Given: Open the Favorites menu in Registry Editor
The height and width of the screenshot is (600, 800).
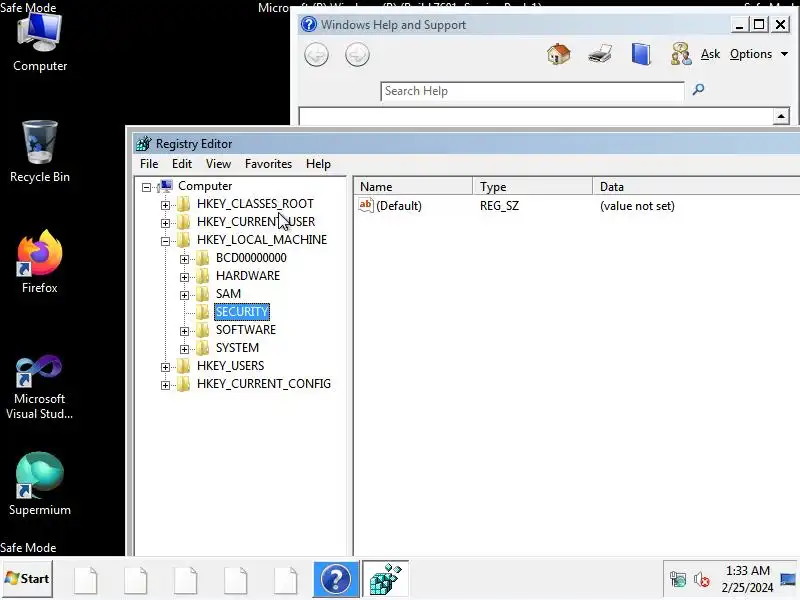Looking at the screenshot, I should (268, 164).
